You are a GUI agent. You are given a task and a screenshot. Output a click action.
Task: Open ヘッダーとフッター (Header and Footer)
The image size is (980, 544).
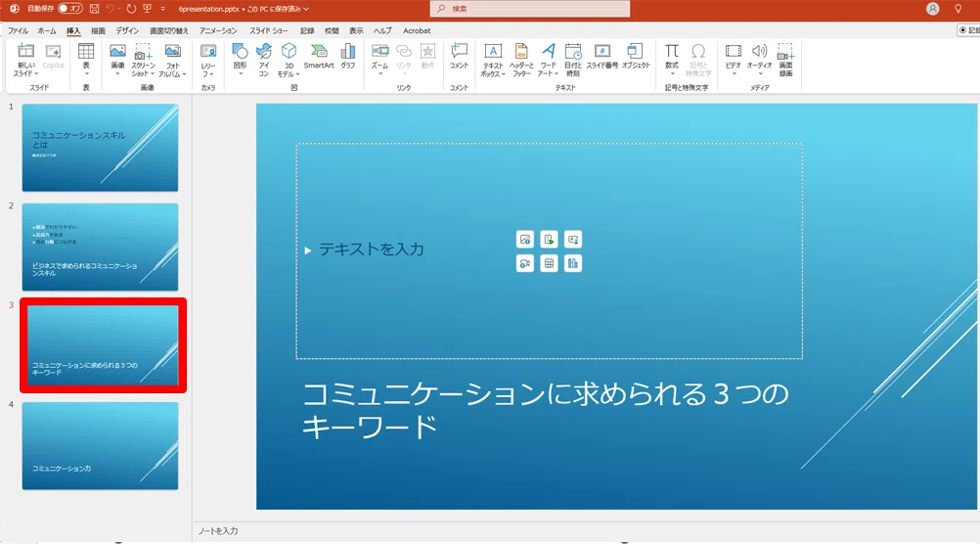click(521, 60)
